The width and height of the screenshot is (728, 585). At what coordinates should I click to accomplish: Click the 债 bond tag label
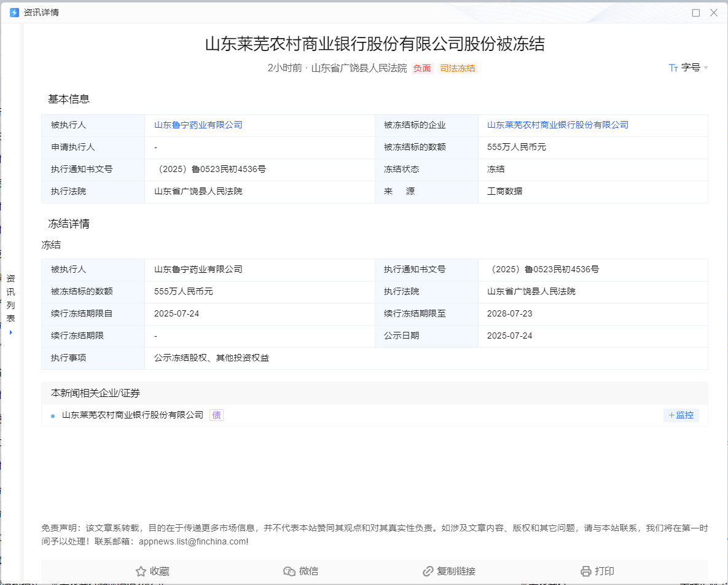coord(216,415)
